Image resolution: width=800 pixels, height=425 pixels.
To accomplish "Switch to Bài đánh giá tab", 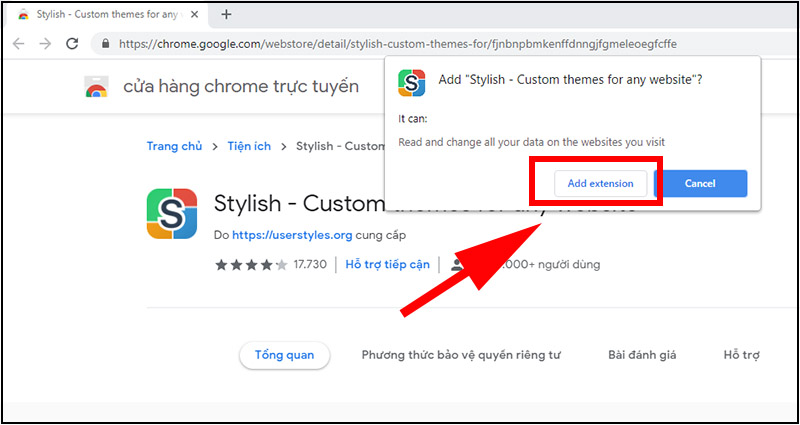I will tap(642, 355).
